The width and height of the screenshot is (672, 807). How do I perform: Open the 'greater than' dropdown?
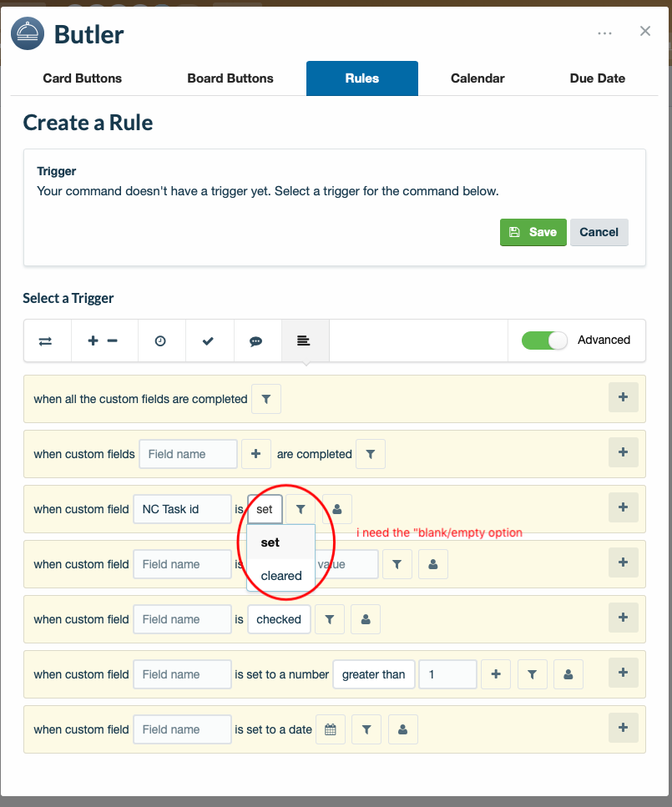[x=374, y=674]
